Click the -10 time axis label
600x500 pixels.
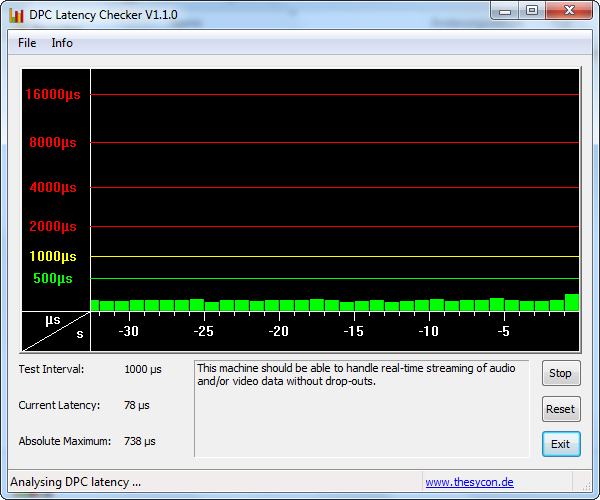pos(429,331)
